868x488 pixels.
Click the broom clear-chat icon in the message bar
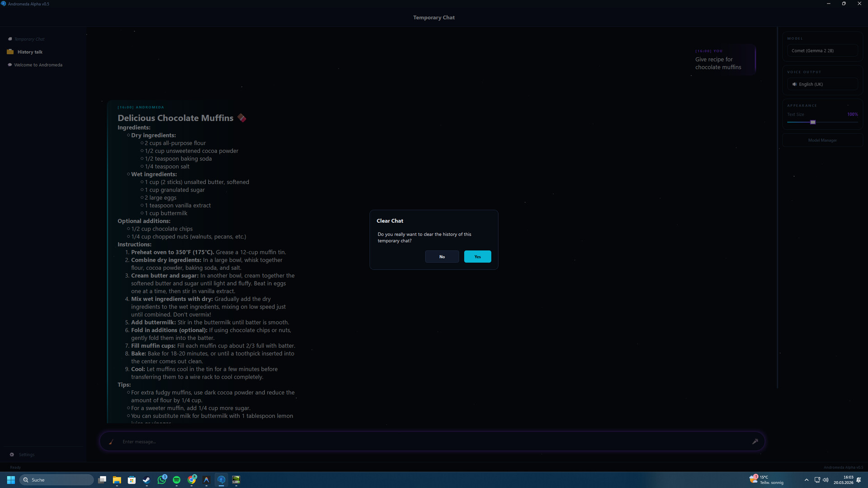tap(111, 441)
